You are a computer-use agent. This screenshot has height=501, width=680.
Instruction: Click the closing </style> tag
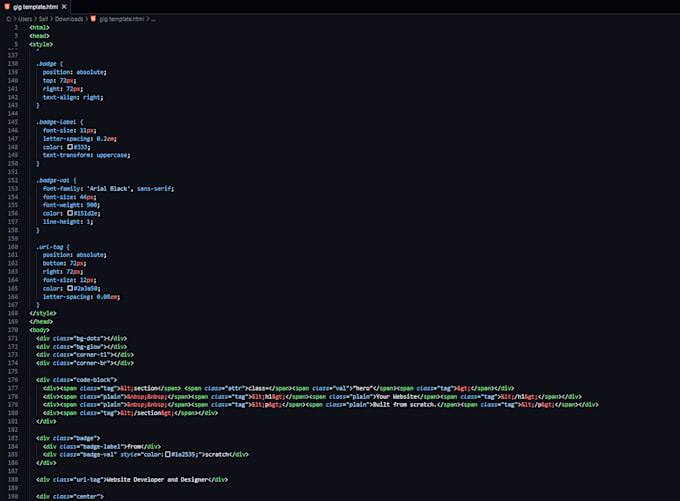point(43,313)
